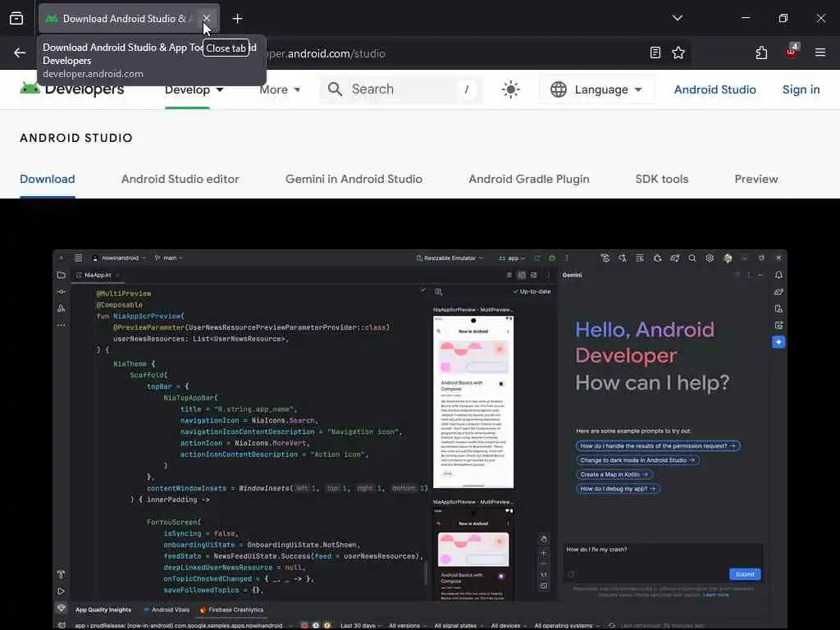
Task: Click the IDE notifications bell icon
Action: coord(778,275)
